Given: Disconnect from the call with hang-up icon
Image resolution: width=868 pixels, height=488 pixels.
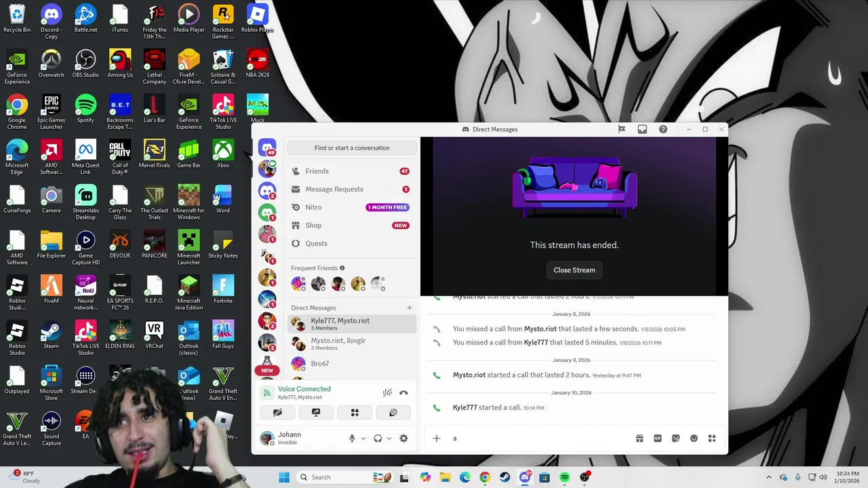Looking at the screenshot, I should [403, 392].
